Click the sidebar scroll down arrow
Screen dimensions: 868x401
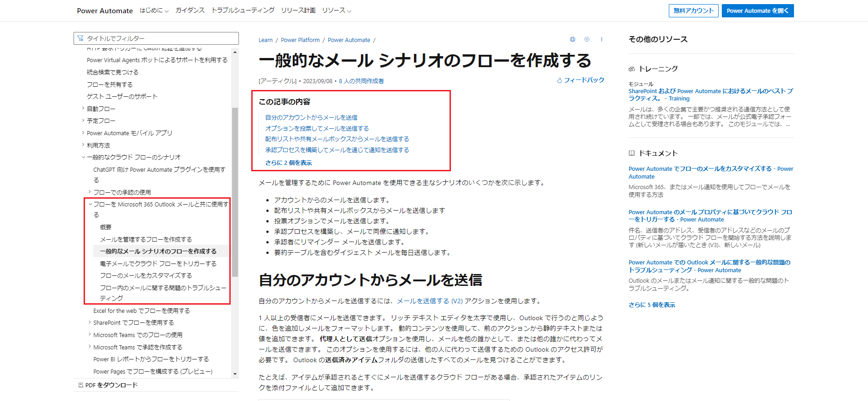[x=235, y=374]
